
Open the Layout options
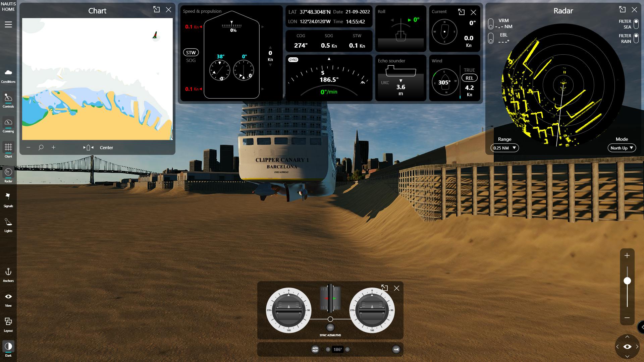coord(8,324)
